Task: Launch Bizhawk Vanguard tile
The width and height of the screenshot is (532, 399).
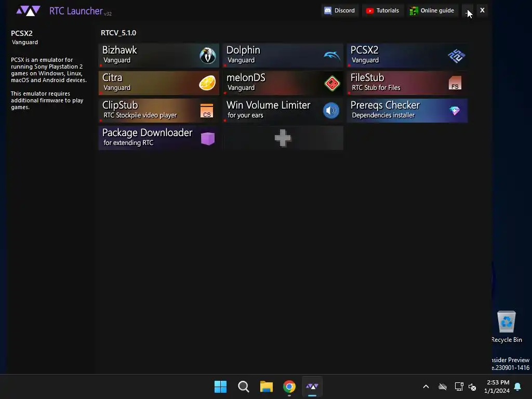Action: pyautogui.click(x=159, y=55)
